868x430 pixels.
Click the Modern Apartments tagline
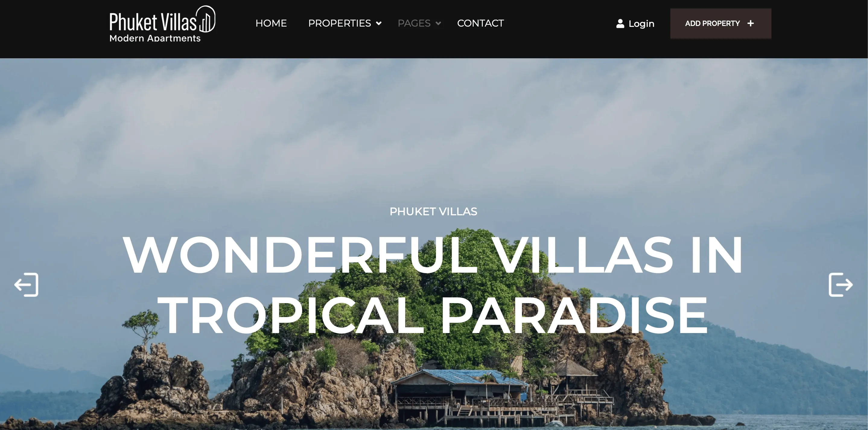(155, 38)
